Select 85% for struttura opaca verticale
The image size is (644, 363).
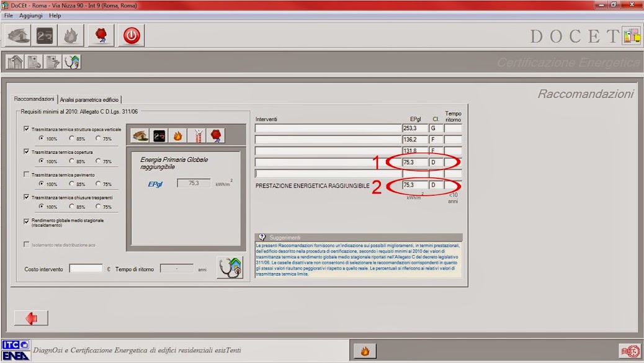(x=71, y=138)
